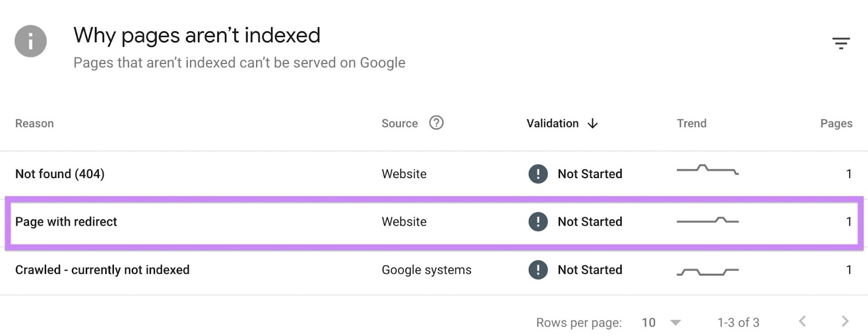Click the alert icon on the Page with redirect row
Image resolution: width=868 pixels, height=336 pixels.
pos(537,221)
